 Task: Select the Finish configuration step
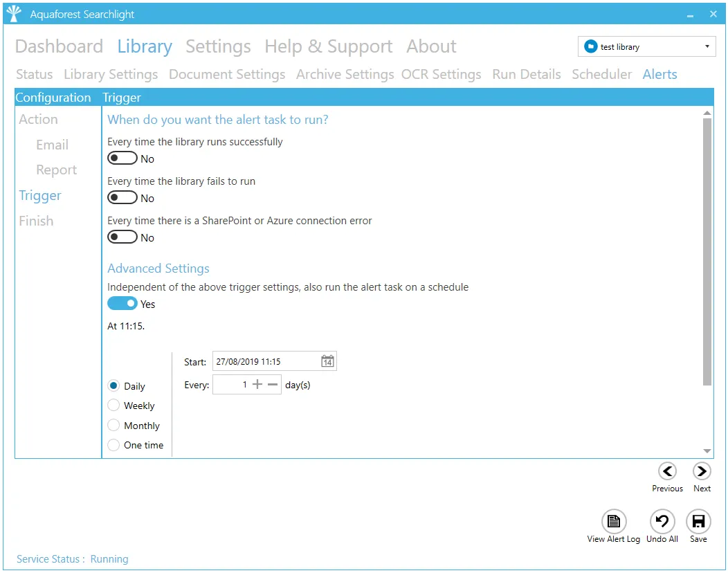coord(36,221)
